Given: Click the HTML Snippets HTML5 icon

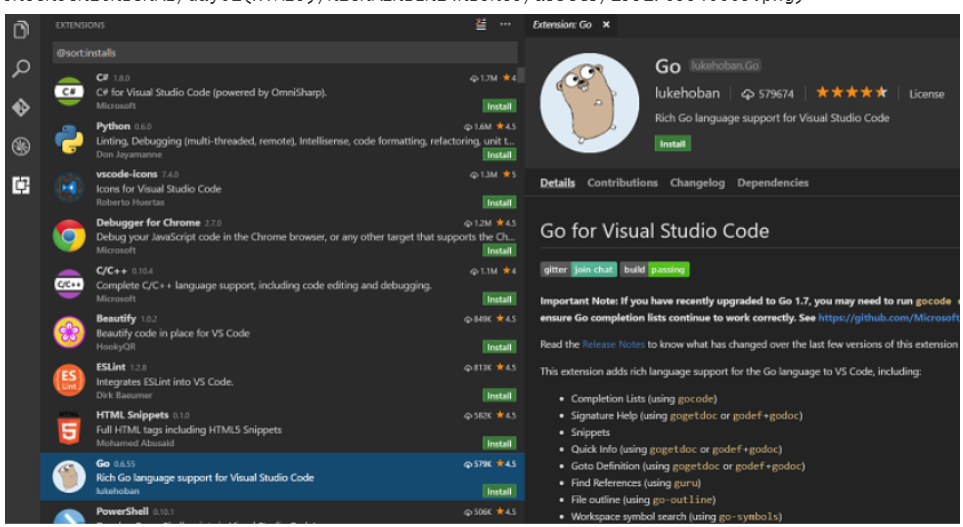Looking at the screenshot, I should pos(69,428).
